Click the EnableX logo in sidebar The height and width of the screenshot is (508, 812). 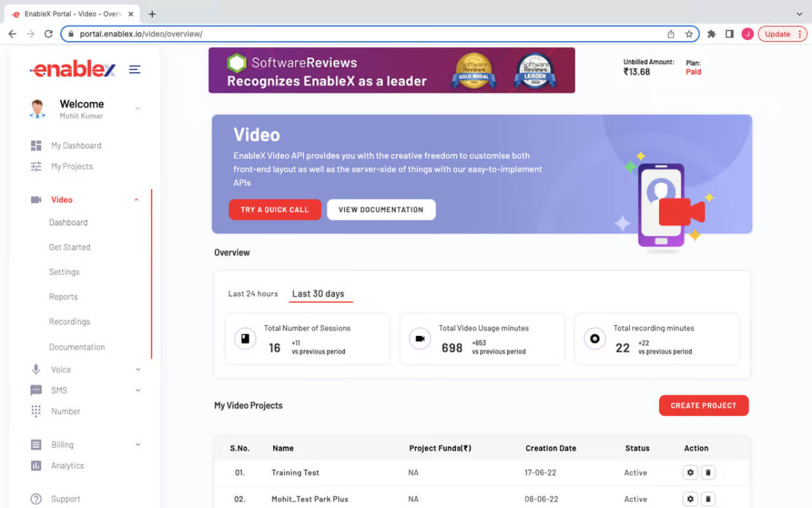coord(73,69)
